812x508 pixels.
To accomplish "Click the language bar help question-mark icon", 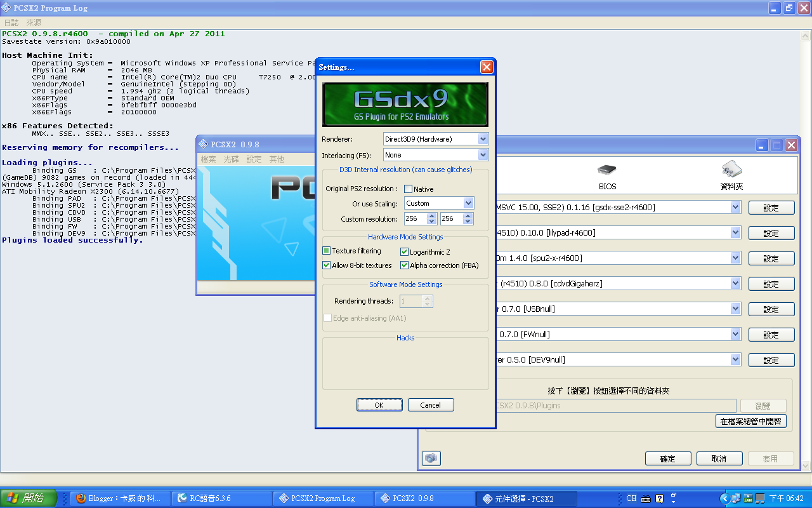I will click(660, 498).
